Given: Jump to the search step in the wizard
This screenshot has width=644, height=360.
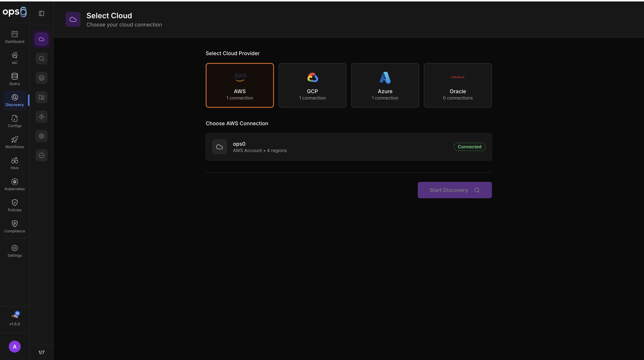Looking at the screenshot, I should (x=42, y=59).
